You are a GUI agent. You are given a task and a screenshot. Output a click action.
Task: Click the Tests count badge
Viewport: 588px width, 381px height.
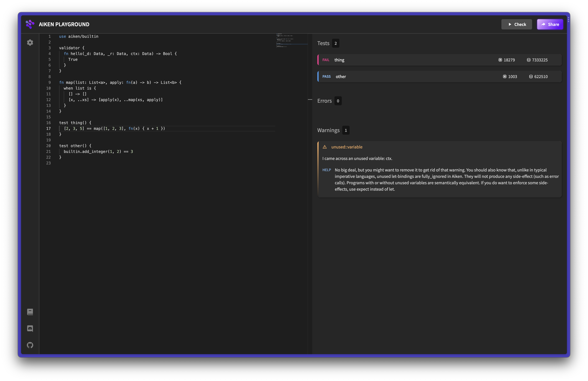pos(336,43)
